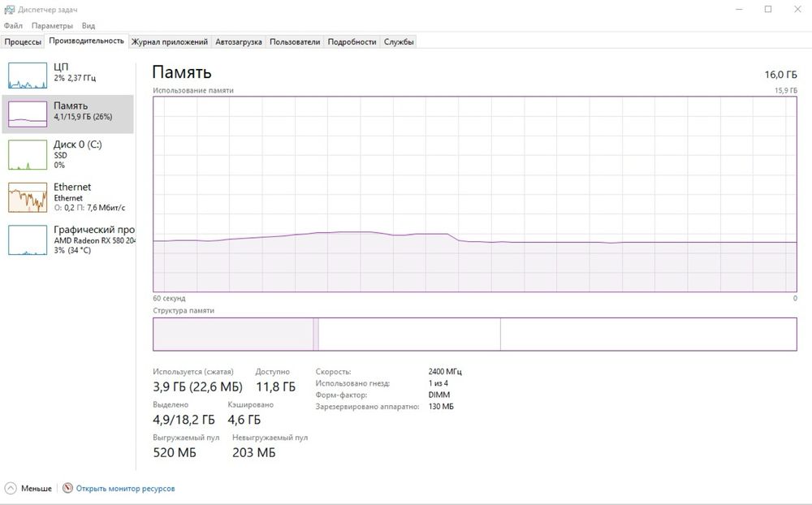Click the 520 МБ paged pool value

pyautogui.click(x=175, y=452)
